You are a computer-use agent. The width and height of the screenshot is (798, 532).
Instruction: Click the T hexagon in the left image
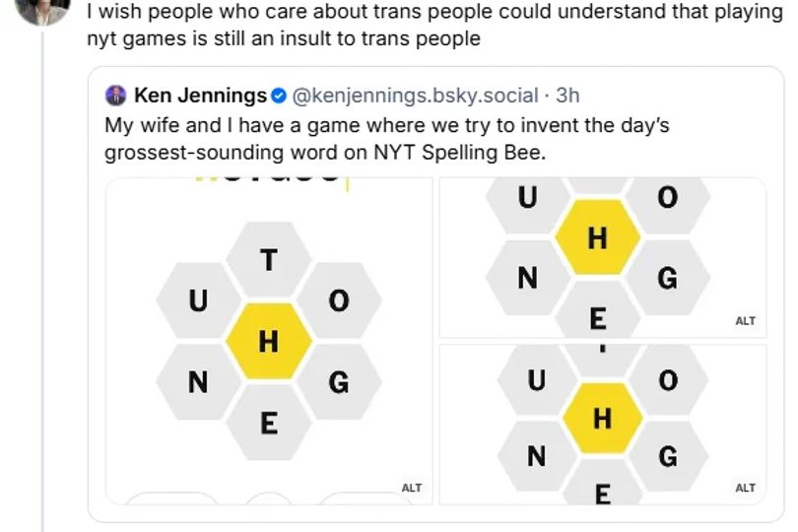269,260
